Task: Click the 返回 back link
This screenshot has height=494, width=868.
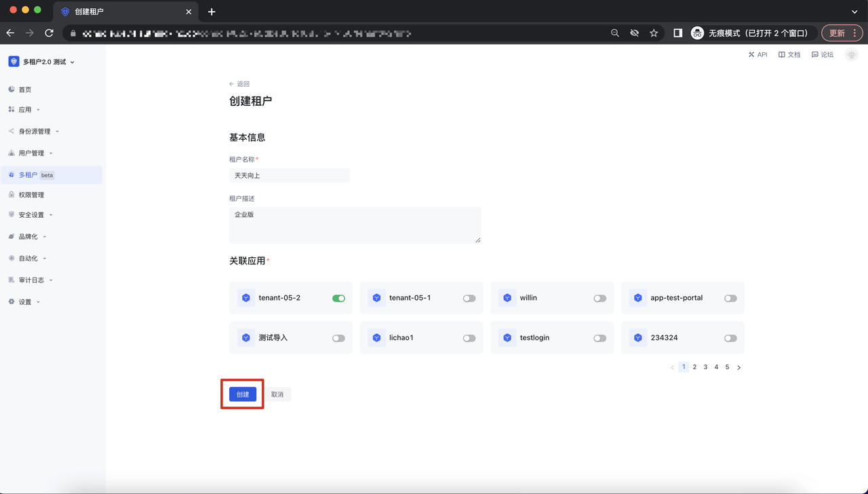Action: pyautogui.click(x=239, y=84)
